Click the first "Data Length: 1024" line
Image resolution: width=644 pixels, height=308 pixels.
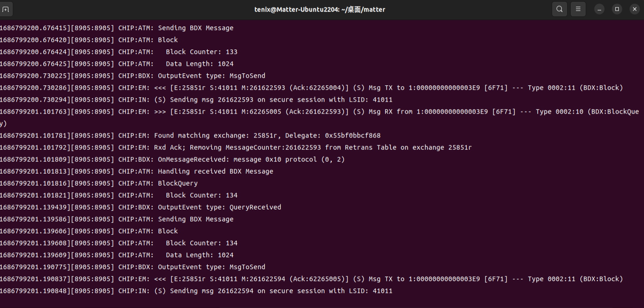pyautogui.click(x=199, y=64)
